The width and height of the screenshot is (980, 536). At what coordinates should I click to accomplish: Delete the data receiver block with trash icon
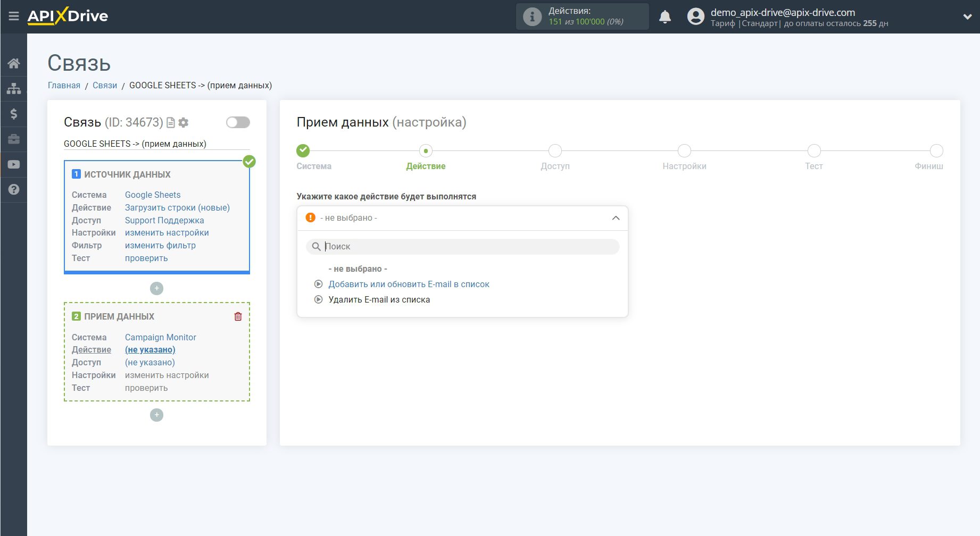tap(238, 316)
